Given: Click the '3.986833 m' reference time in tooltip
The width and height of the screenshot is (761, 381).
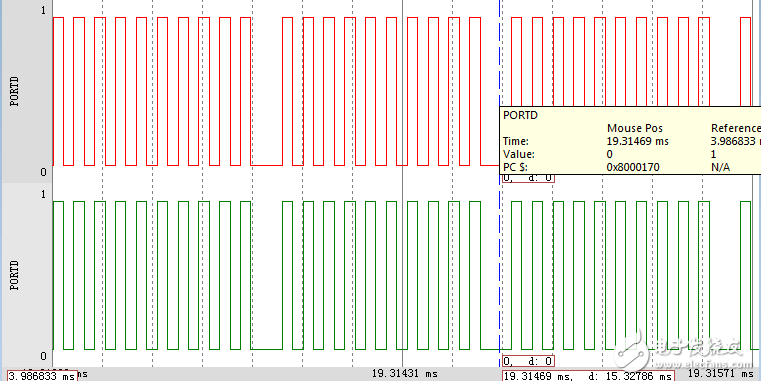Looking at the screenshot, I should tap(735, 141).
